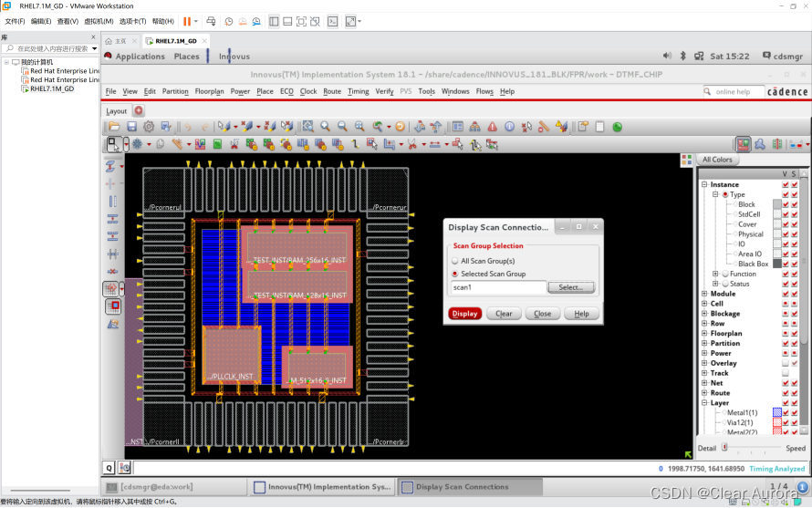Collapse the Instance tree node

(704, 184)
